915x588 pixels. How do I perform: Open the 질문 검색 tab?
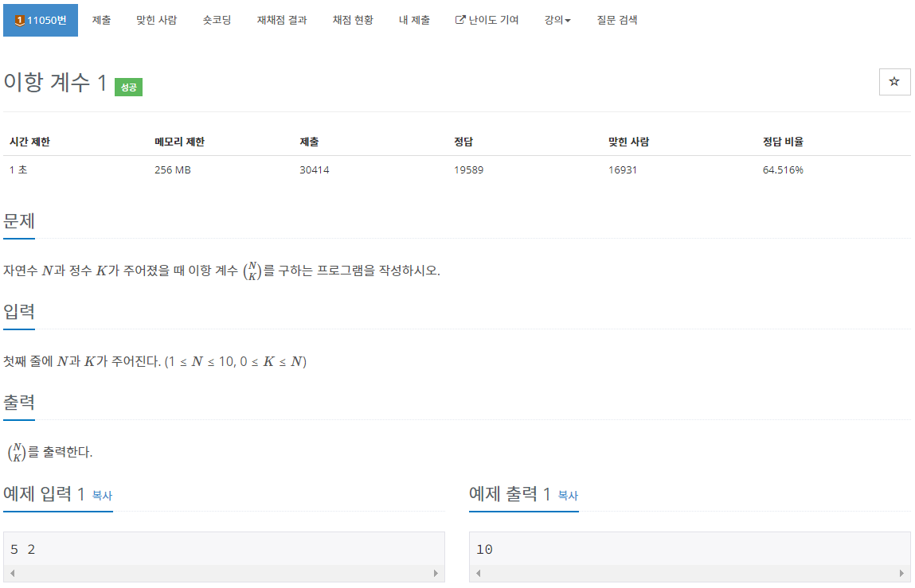coord(617,20)
